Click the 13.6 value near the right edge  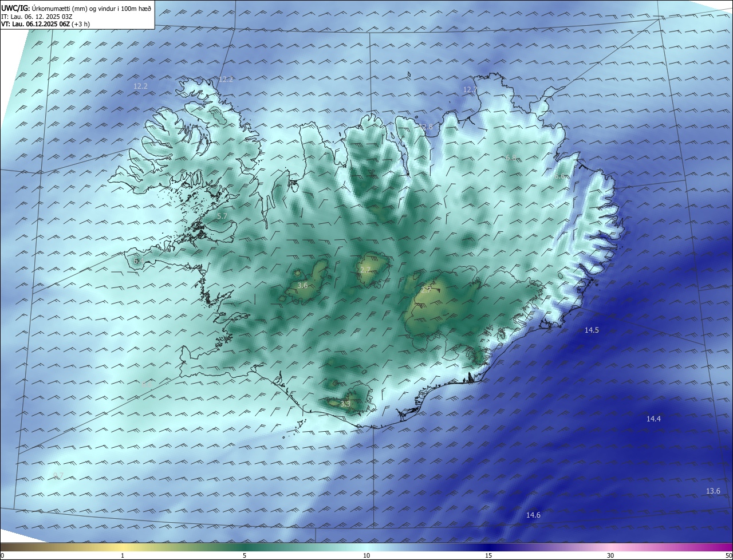click(713, 491)
